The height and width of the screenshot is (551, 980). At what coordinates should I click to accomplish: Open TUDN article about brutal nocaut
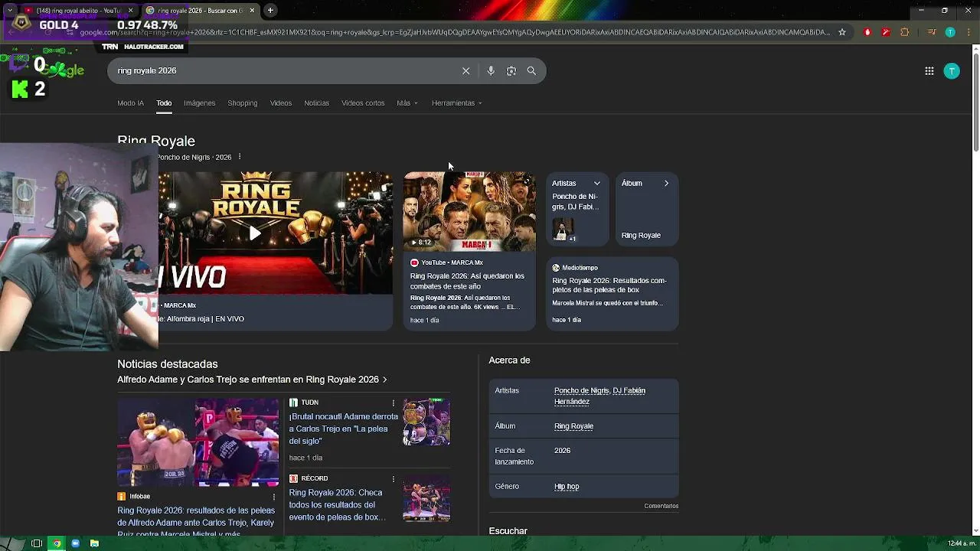[344, 429]
